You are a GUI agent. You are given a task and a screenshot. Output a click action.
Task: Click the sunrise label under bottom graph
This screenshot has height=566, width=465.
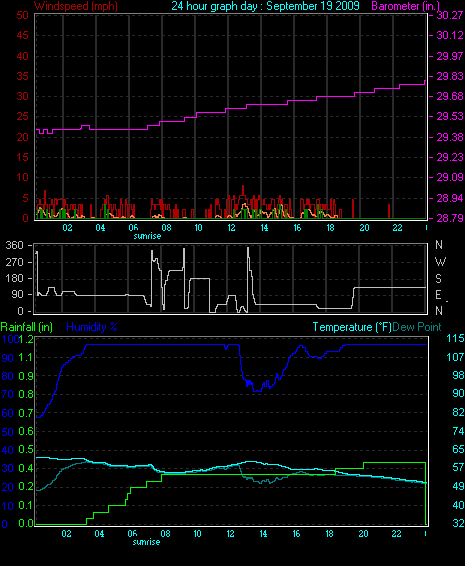(146, 542)
